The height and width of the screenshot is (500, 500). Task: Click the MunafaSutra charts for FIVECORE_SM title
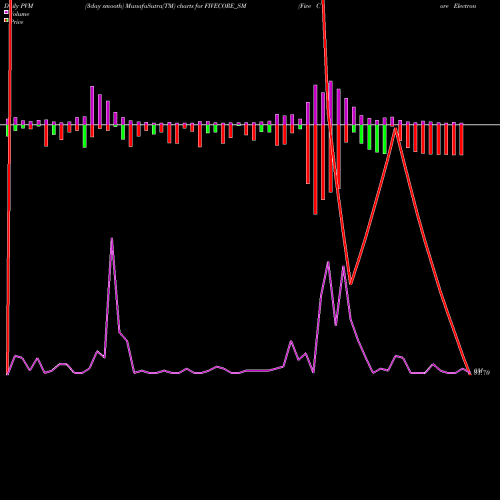coord(165,6)
